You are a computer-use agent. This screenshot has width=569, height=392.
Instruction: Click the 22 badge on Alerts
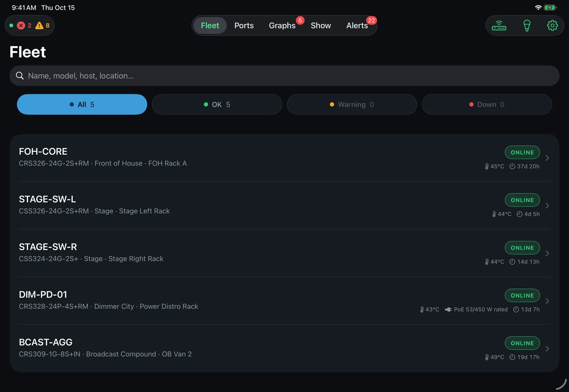(371, 21)
